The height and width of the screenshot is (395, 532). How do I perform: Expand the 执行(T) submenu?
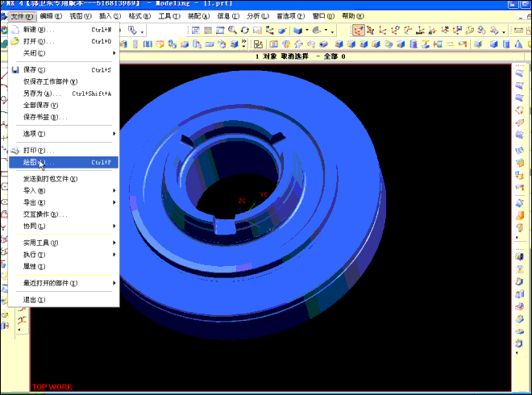(114, 255)
